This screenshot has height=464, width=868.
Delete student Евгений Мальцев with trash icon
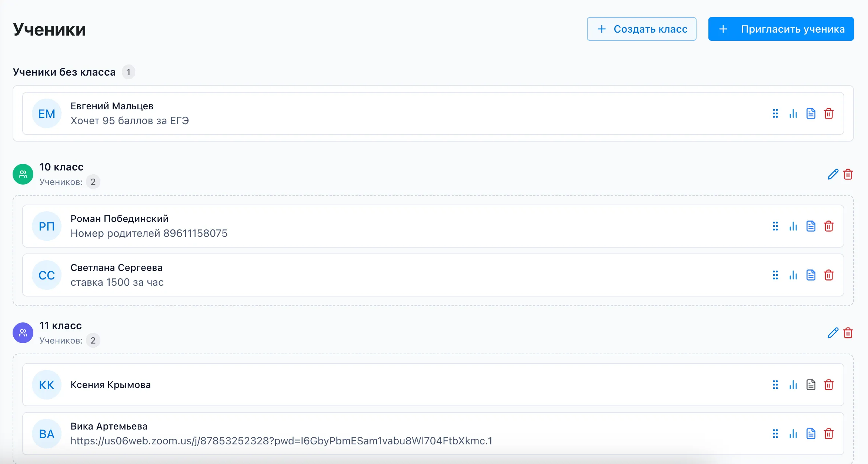click(x=829, y=113)
